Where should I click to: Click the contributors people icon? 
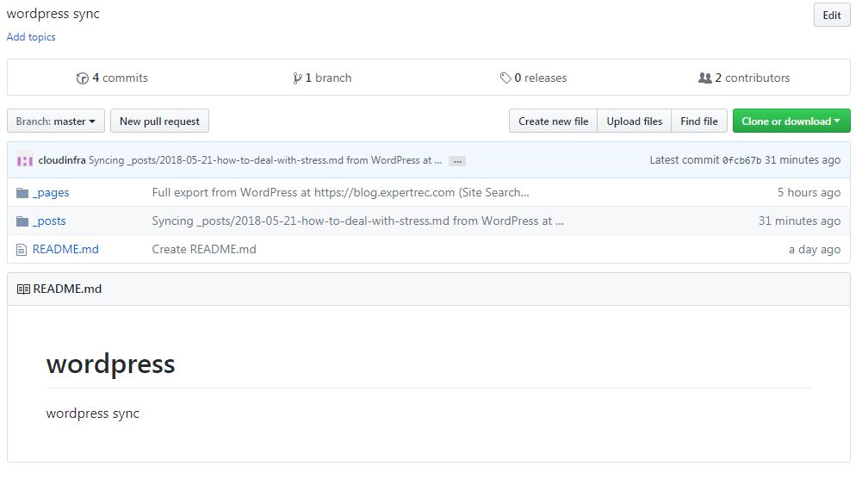[704, 78]
